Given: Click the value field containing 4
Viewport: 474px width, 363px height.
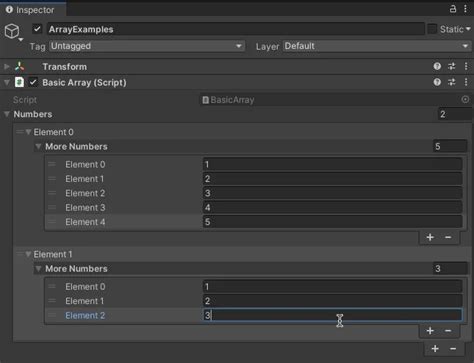Looking at the screenshot, I should tap(332, 207).
